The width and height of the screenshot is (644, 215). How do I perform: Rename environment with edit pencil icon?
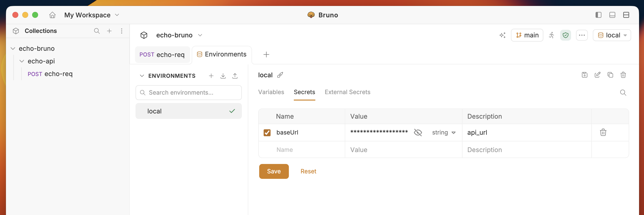pos(598,75)
